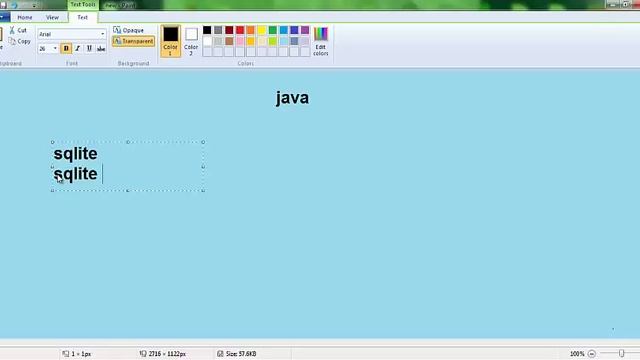
Task: Select the Color 2 button
Action: [191, 41]
